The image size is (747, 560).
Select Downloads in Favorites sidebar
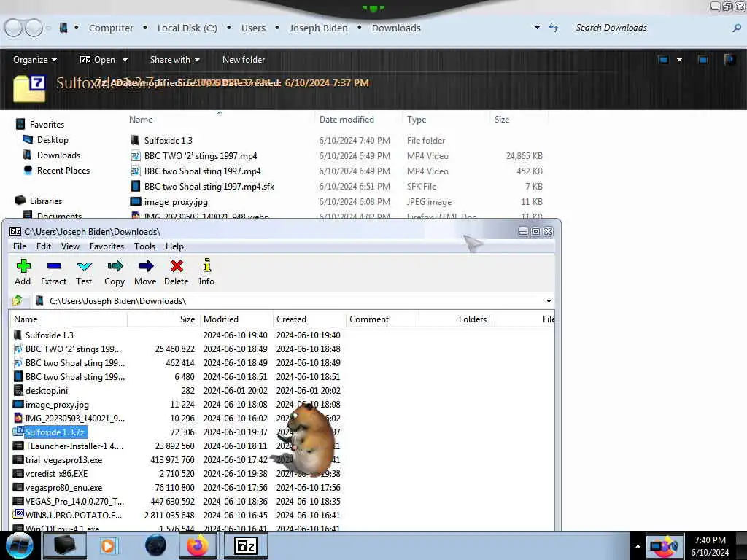click(x=52, y=155)
